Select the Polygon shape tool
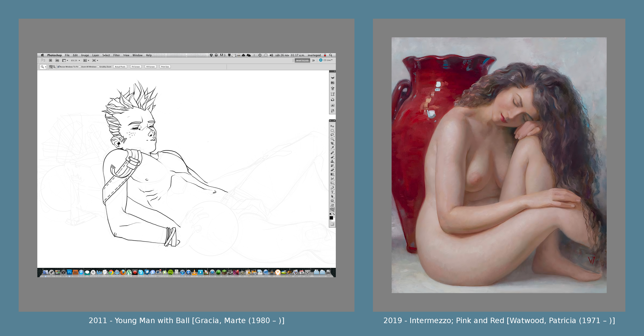Screen dimensions: 644x336 tap(332, 201)
